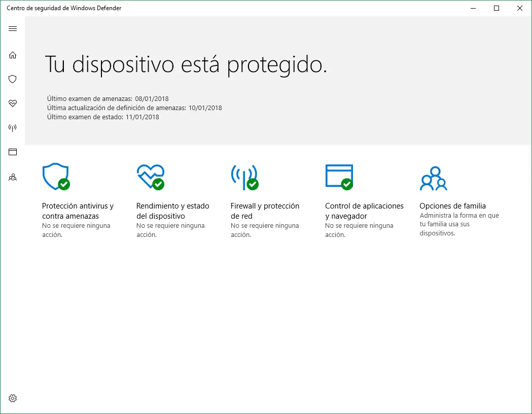The width and height of the screenshot is (532, 414).
Task: Open Opciones de familia section
Action: point(452,206)
